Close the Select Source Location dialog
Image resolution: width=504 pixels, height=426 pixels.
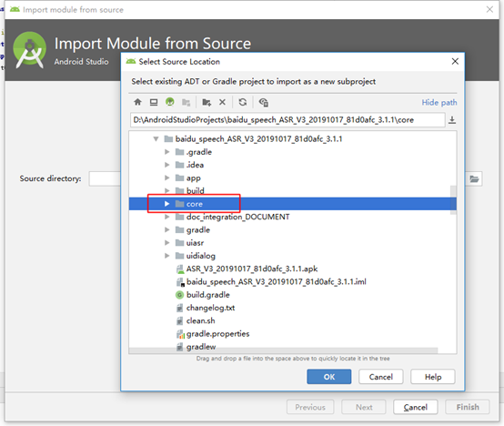coord(455,61)
